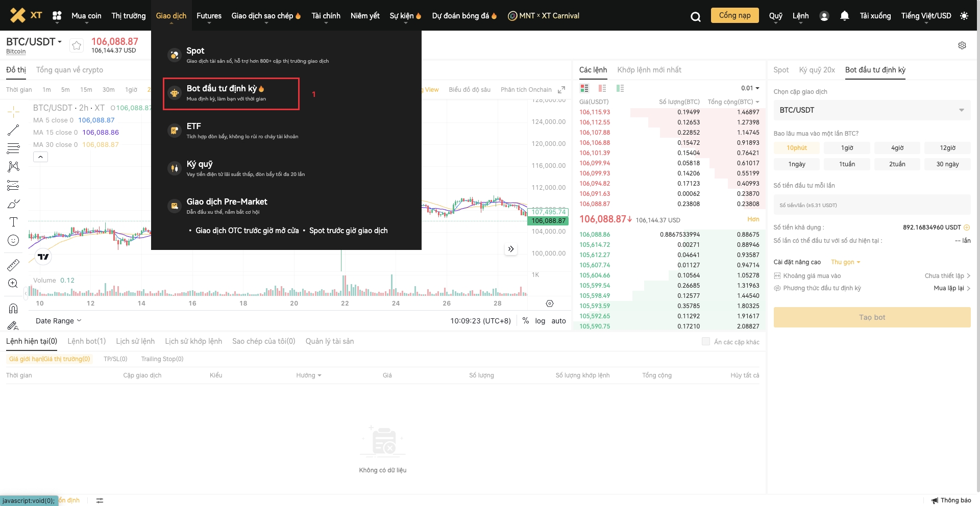Screen dimensions: 980x506
Task: Switch to Khớp lệnh mới nhất tab
Action: pyautogui.click(x=649, y=70)
